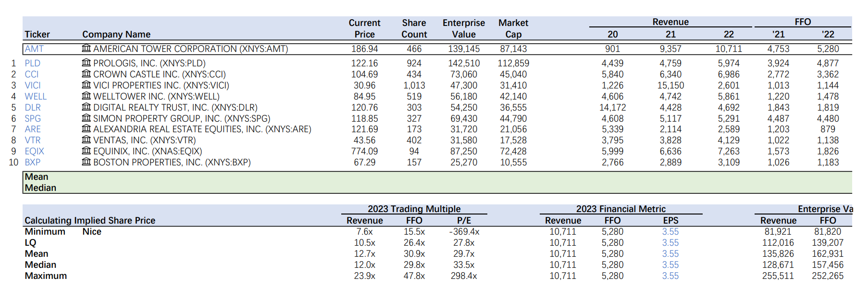Screen dimensions: 868x290
Task: Click the 'Enterprise Value' column header
Action: point(464,29)
